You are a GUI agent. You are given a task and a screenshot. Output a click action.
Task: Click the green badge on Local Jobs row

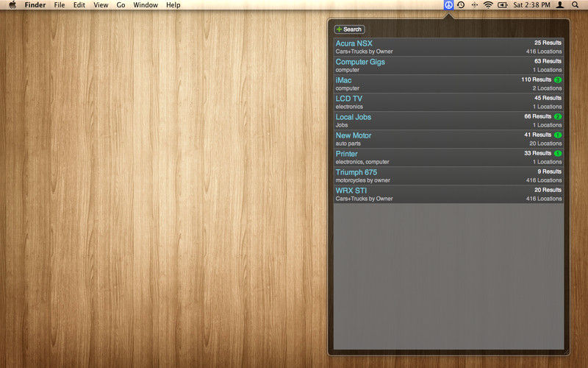[x=558, y=116]
